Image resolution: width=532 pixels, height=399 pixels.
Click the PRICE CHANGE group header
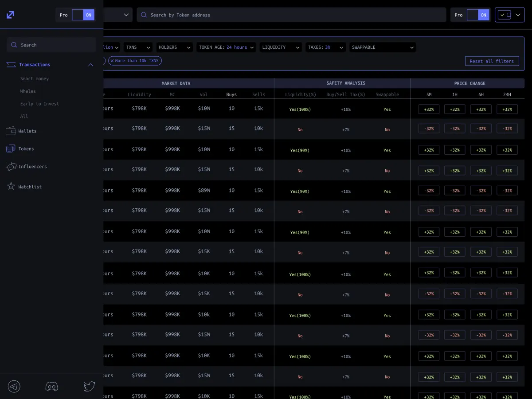coord(469,83)
